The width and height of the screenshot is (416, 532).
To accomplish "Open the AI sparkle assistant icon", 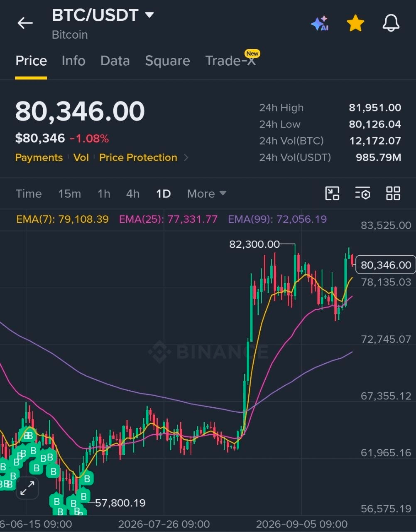I will point(320,24).
